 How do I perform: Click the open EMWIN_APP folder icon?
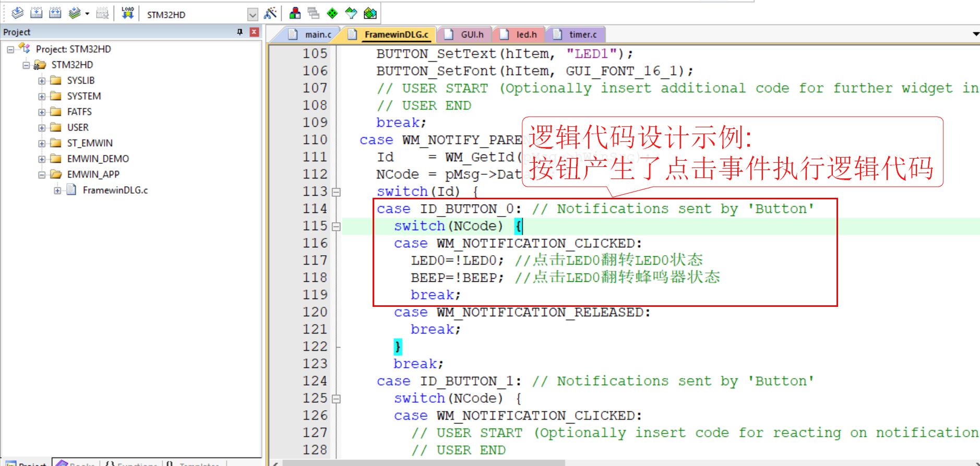(x=56, y=174)
